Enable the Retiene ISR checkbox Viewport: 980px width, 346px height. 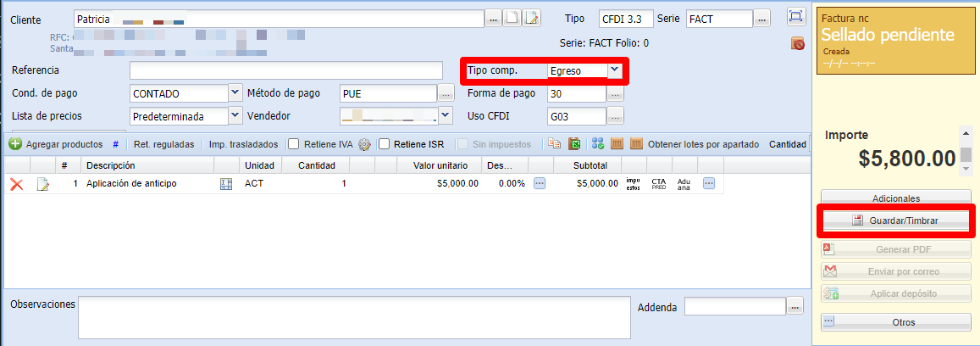coord(384,144)
